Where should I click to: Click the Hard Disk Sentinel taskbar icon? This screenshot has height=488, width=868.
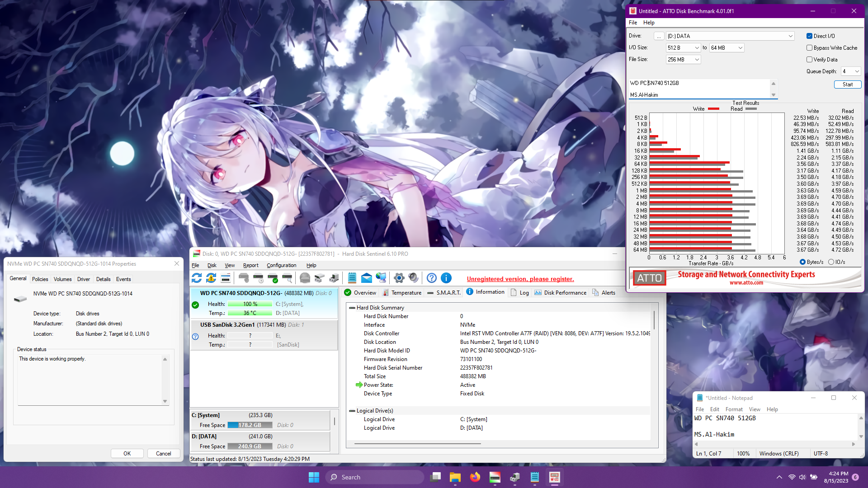pyautogui.click(x=495, y=477)
